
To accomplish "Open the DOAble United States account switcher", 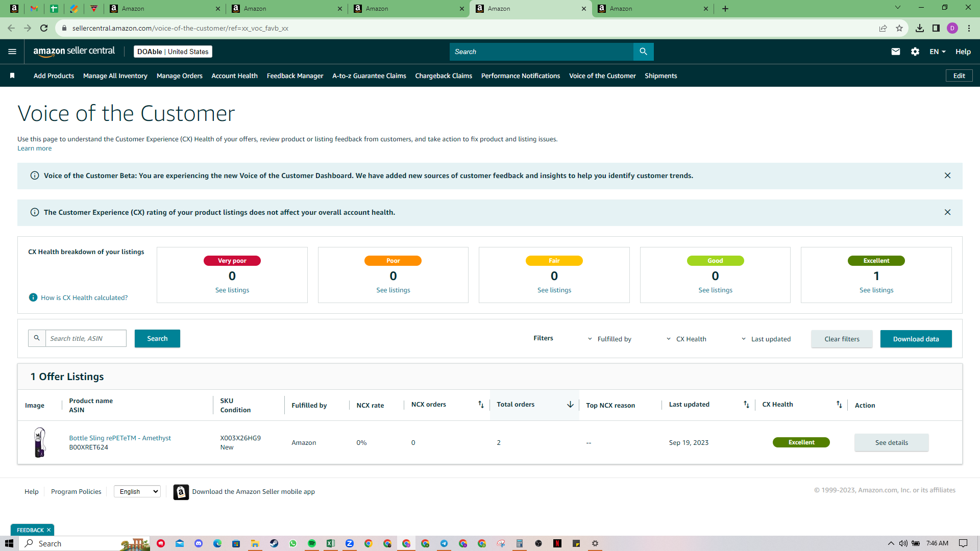I will point(173,52).
